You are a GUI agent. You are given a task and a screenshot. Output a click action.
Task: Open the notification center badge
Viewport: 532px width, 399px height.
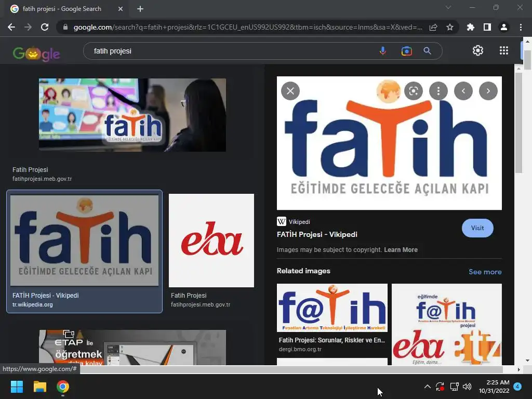click(x=517, y=387)
